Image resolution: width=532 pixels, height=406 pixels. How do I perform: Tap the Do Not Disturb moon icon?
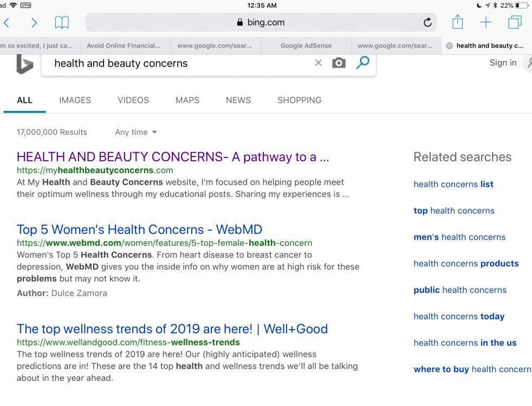click(x=479, y=5)
